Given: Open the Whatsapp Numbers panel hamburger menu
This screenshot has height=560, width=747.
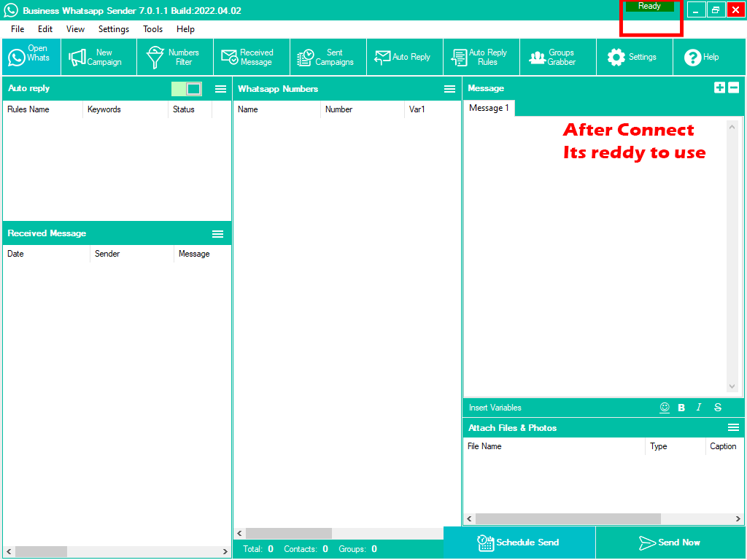Looking at the screenshot, I should [449, 89].
